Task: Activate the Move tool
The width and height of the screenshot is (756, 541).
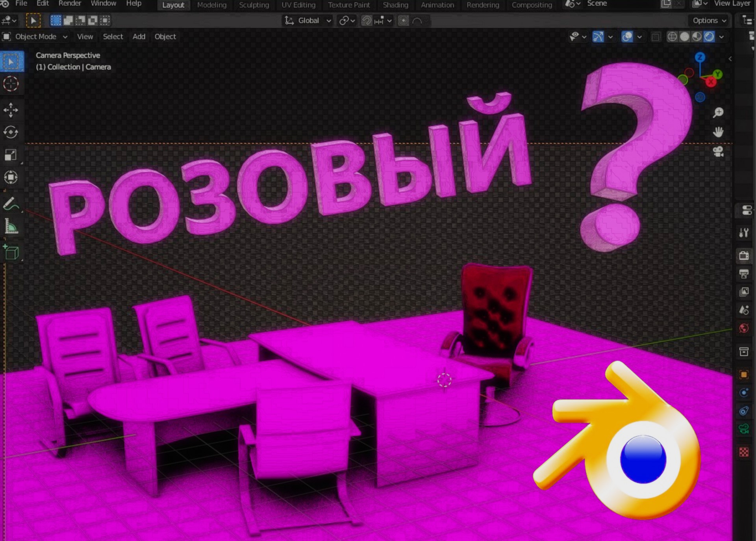Action: (x=11, y=110)
